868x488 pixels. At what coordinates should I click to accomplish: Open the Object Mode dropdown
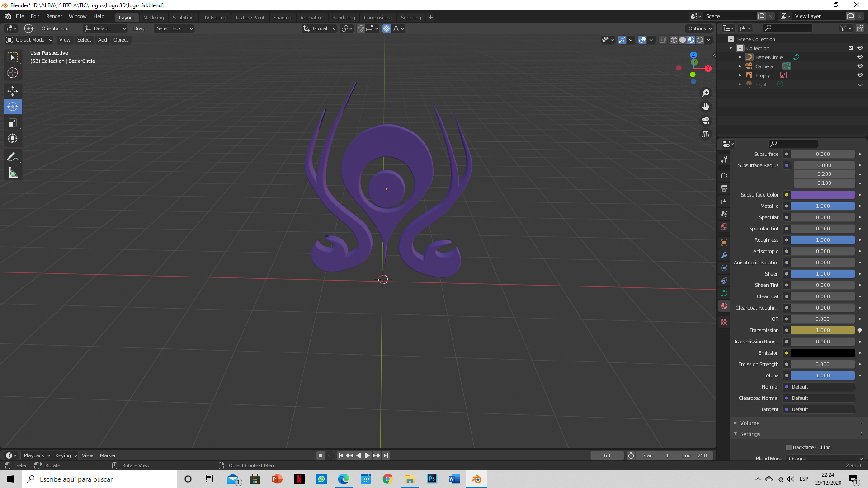point(29,40)
